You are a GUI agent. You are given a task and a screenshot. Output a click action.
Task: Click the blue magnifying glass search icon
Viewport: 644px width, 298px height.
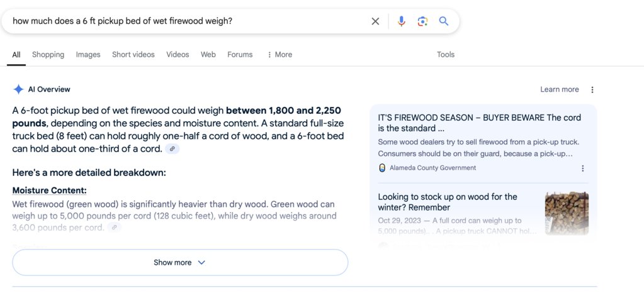click(x=444, y=21)
